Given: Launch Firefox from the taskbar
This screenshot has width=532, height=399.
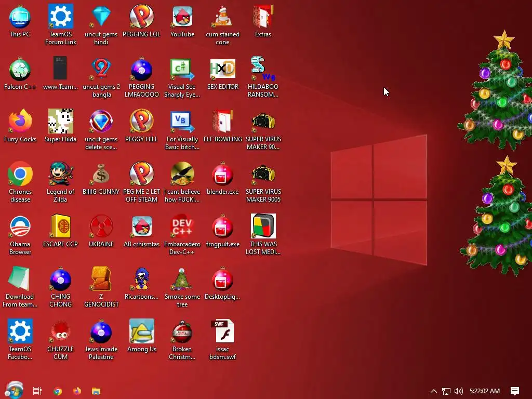Looking at the screenshot, I should click(x=77, y=391).
